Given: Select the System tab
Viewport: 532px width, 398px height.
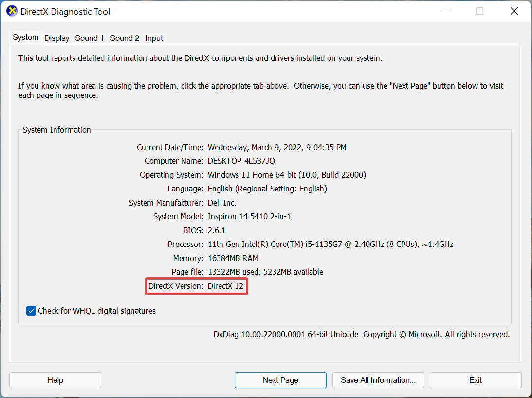Looking at the screenshot, I should point(25,37).
